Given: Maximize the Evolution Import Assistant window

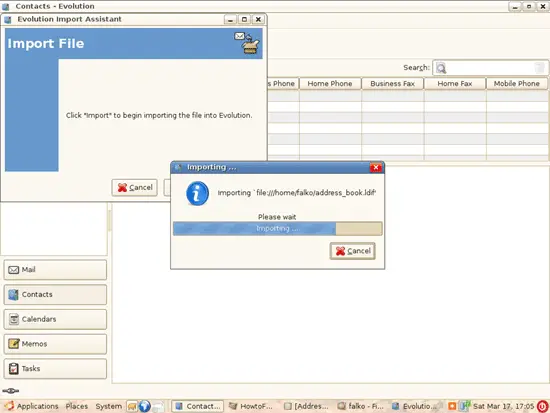Looking at the screenshot, I should [x=244, y=20].
